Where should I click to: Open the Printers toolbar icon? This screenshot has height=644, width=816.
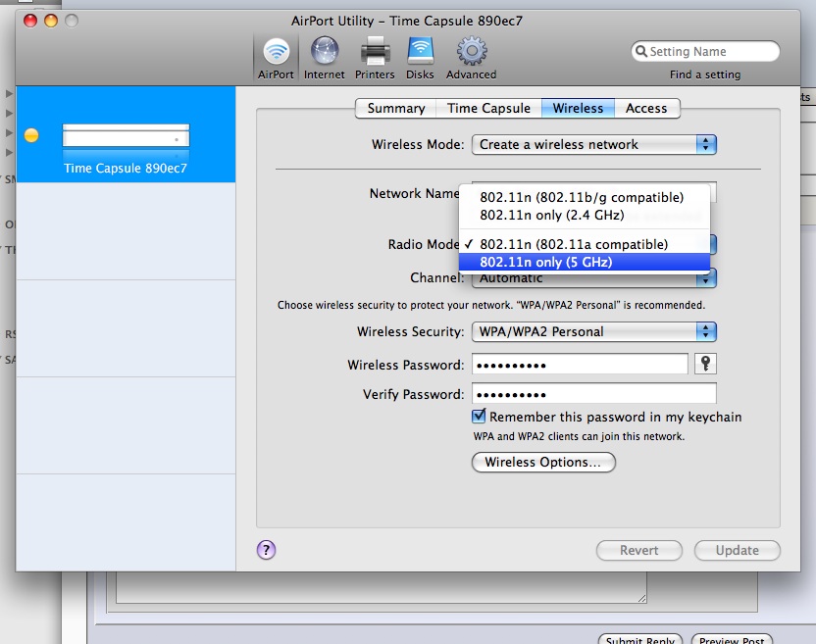pos(375,58)
